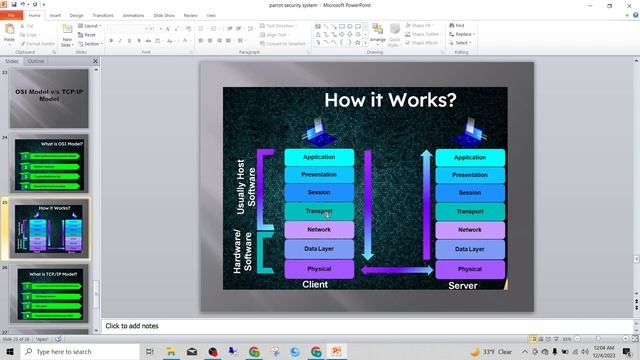Click the How it Works? slide title
The height and width of the screenshot is (360, 640).
(390, 100)
